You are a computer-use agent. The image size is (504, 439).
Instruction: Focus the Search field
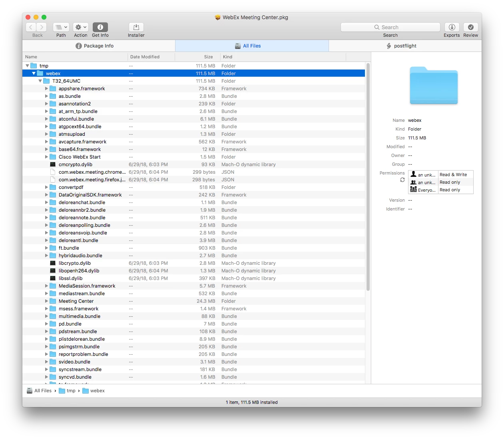tap(390, 27)
